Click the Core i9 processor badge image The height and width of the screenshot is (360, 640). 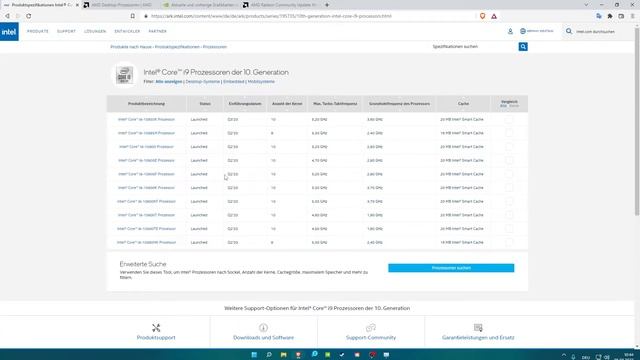[124, 75]
